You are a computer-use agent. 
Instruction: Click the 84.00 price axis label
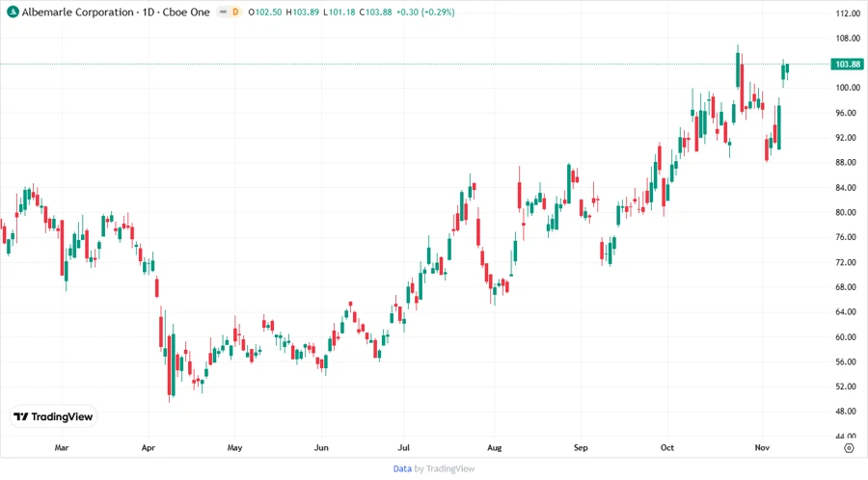pyautogui.click(x=848, y=187)
